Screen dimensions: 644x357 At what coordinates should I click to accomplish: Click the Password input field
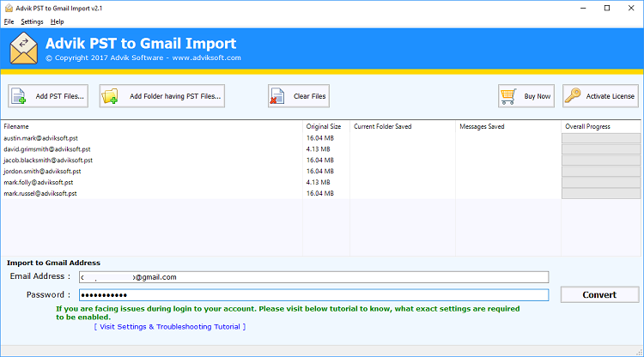click(313, 294)
